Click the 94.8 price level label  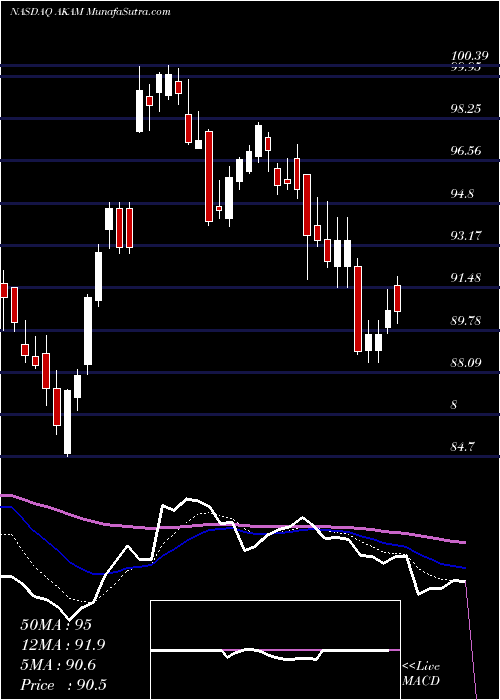click(x=463, y=193)
